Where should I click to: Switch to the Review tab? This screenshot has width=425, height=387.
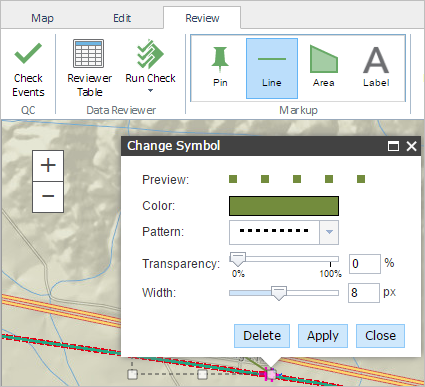(x=202, y=18)
